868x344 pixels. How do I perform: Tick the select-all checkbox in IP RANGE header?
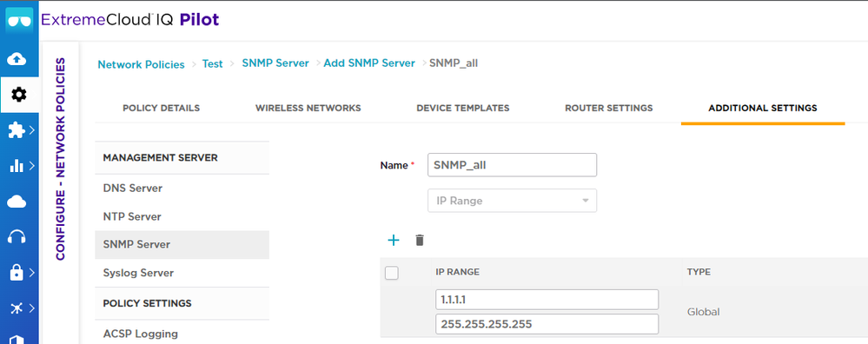391,273
